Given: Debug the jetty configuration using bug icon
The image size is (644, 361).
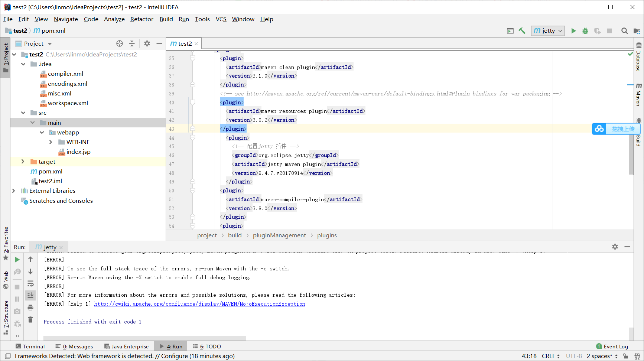Looking at the screenshot, I should 585,31.
